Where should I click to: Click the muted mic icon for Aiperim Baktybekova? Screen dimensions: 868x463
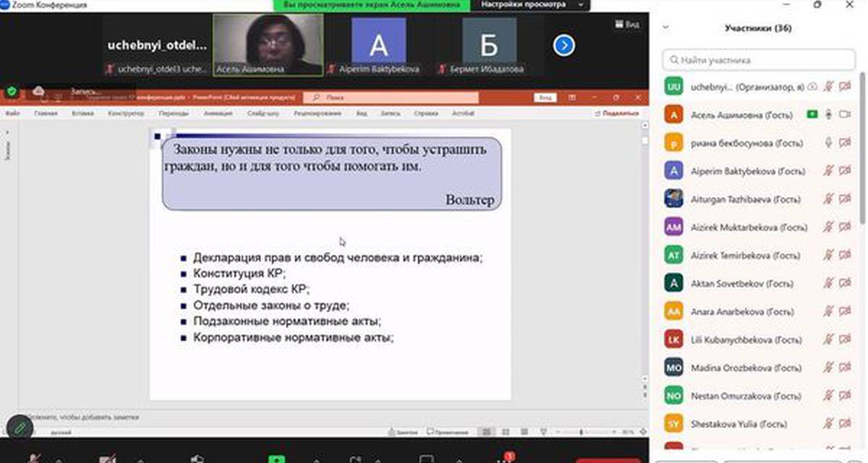point(828,171)
